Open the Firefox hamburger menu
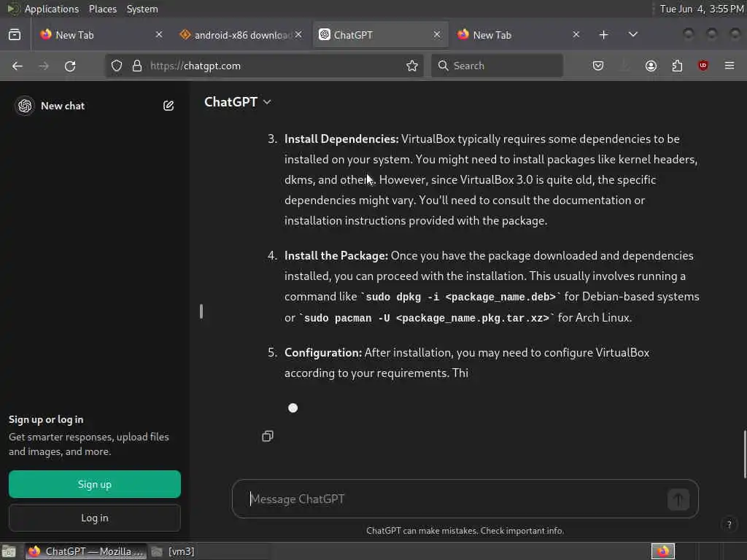 tap(729, 66)
